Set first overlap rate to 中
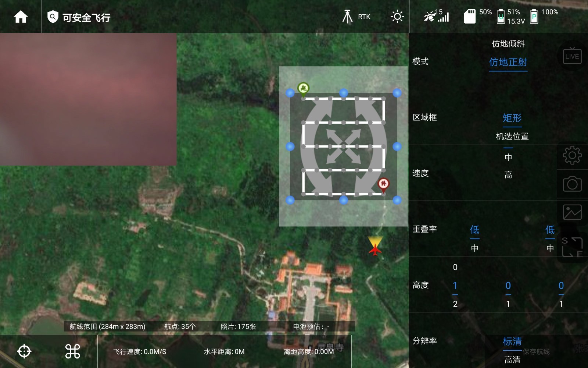The height and width of the screenshot is (368, 588). point(474,248)
